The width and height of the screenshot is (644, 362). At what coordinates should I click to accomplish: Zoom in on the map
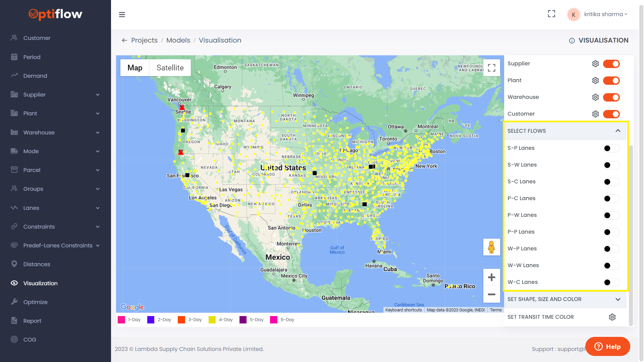(491, 278)
